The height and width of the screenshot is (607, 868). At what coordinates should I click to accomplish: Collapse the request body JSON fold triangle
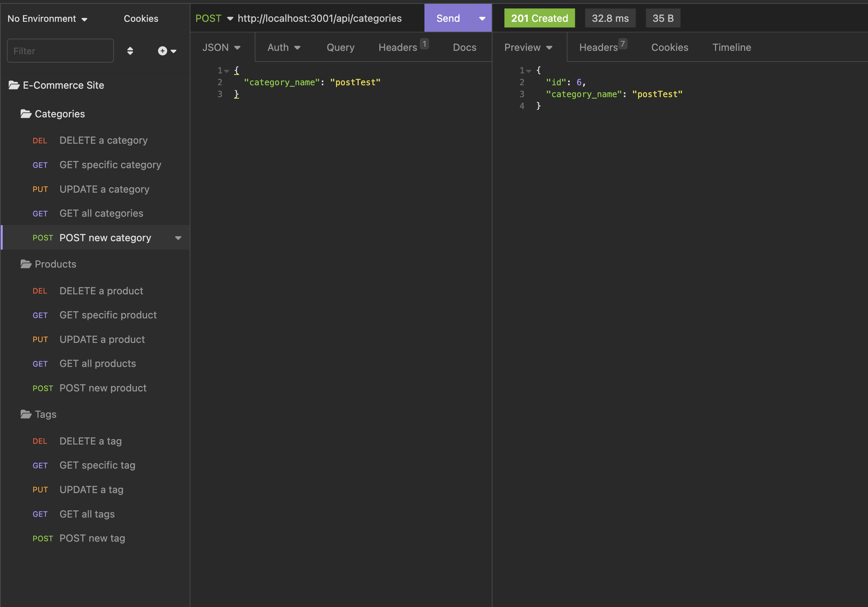(226, 70)
